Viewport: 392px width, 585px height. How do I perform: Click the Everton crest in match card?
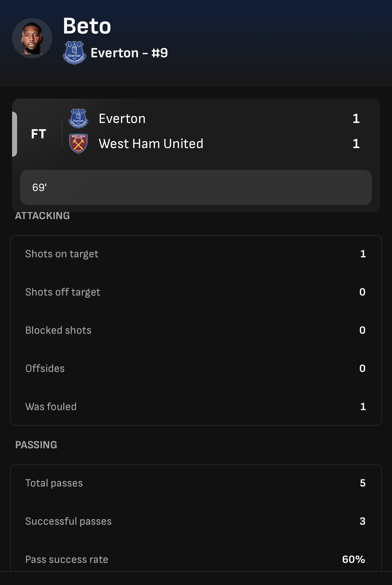(x=78, y=118)
